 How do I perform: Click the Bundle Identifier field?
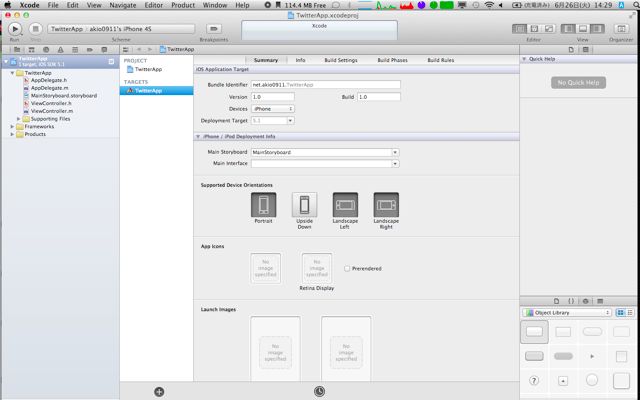[x=326, y=85]
